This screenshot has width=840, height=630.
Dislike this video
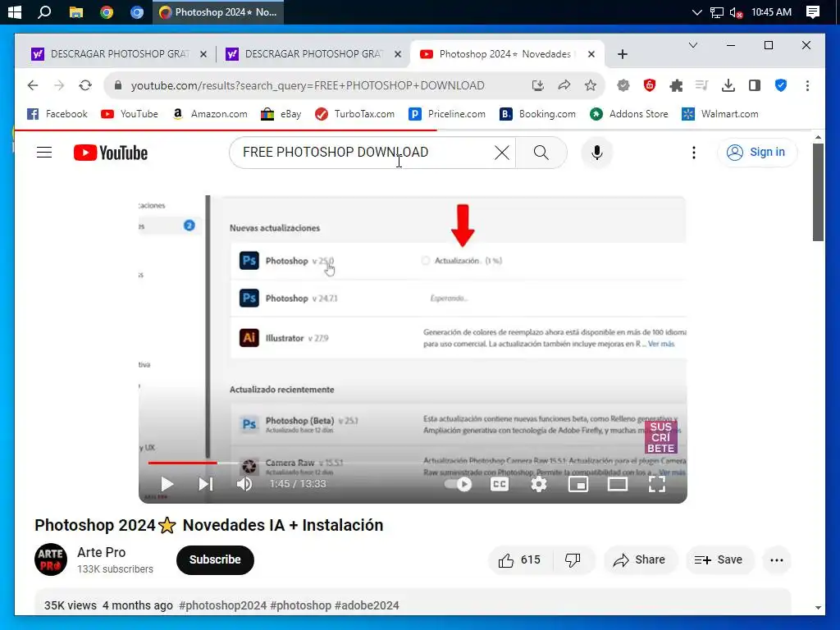coord(573,559)
